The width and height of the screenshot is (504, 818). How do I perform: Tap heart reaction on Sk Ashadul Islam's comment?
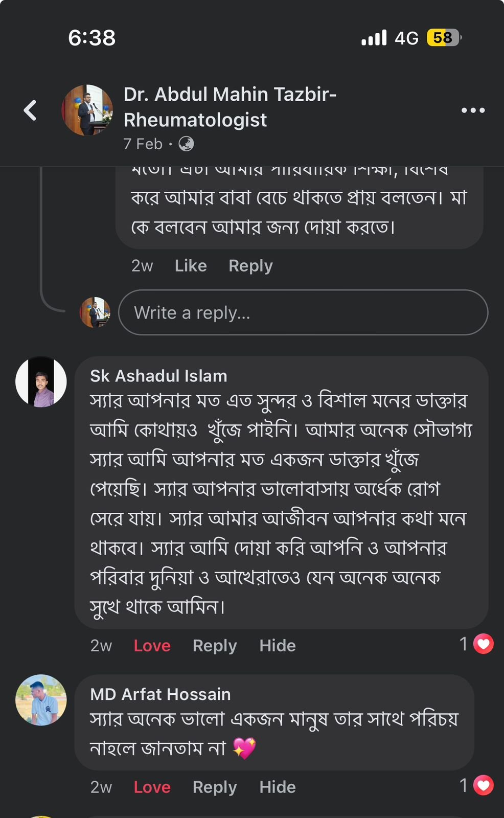pos(484,644)
